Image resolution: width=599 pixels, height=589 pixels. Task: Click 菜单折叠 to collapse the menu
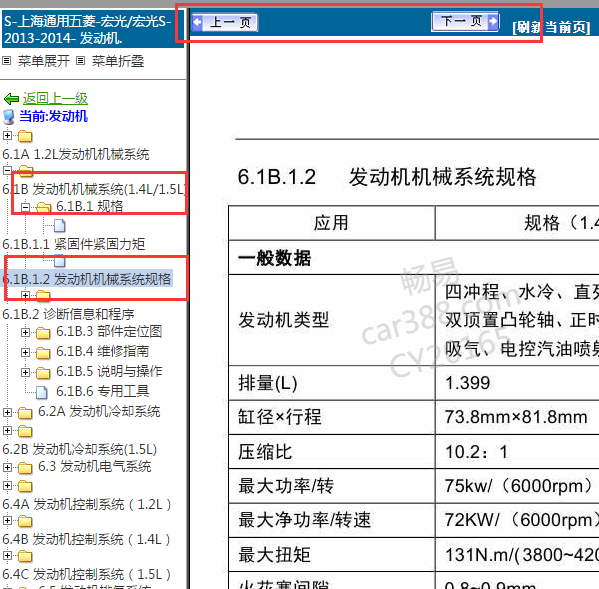118,61
